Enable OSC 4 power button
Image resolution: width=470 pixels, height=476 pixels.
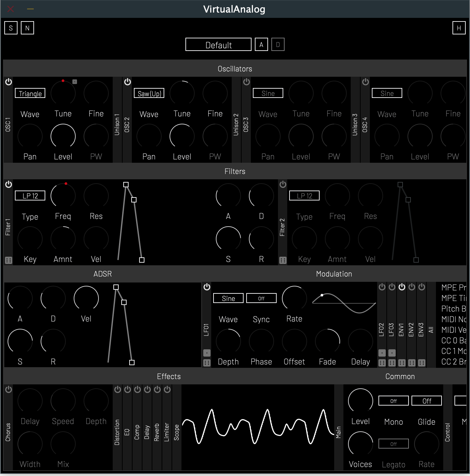point(366,82)
